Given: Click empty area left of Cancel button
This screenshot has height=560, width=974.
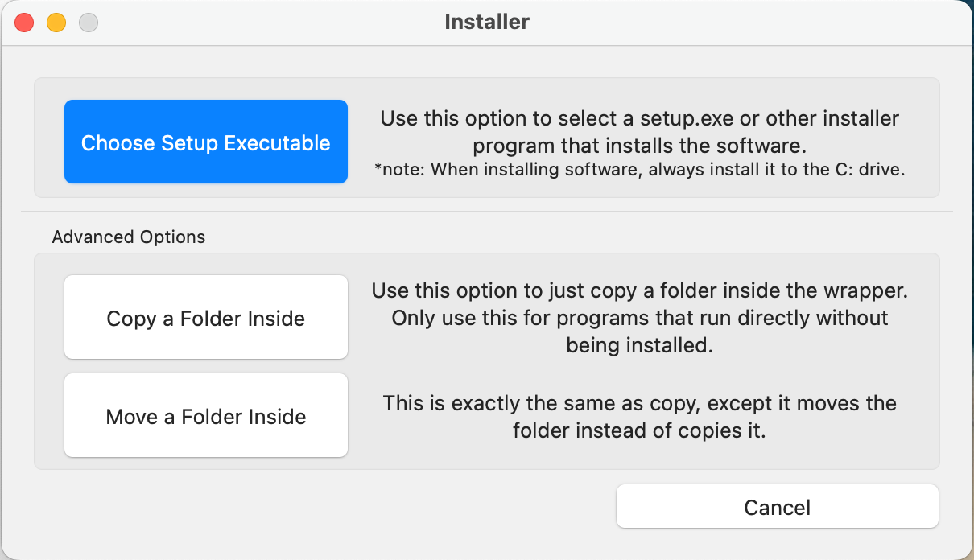Looking at the screenshot, I should 322,507.
